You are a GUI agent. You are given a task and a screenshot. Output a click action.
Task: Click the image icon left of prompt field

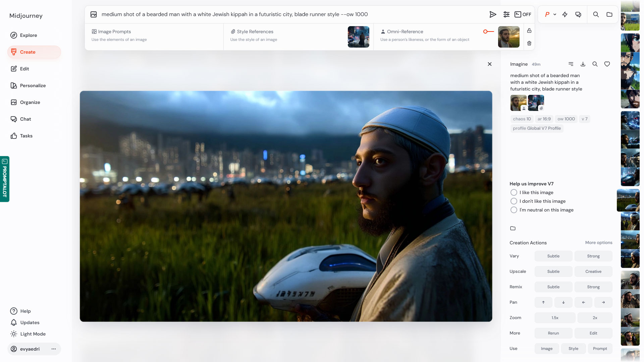pos(94,14)
